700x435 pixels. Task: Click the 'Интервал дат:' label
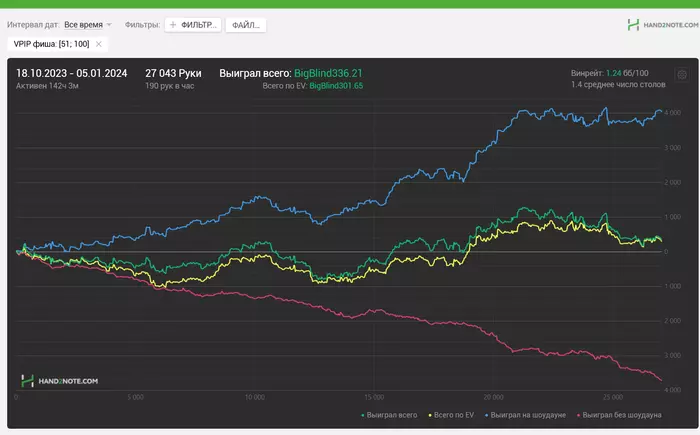(33, 25)
